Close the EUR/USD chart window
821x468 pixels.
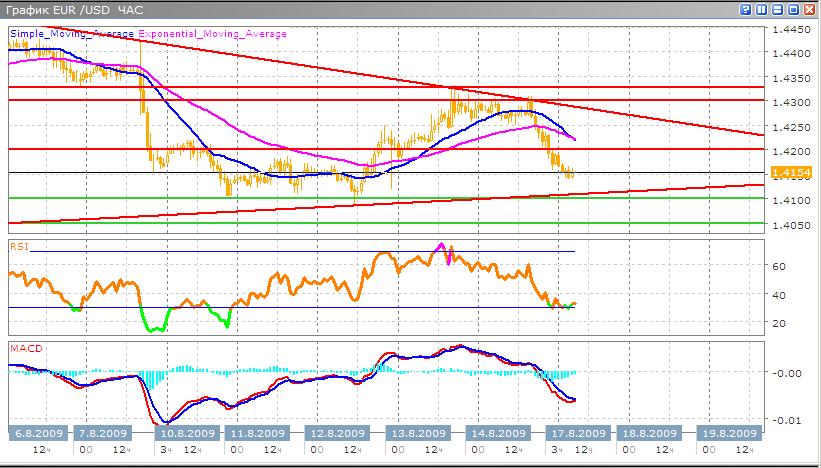809,9
